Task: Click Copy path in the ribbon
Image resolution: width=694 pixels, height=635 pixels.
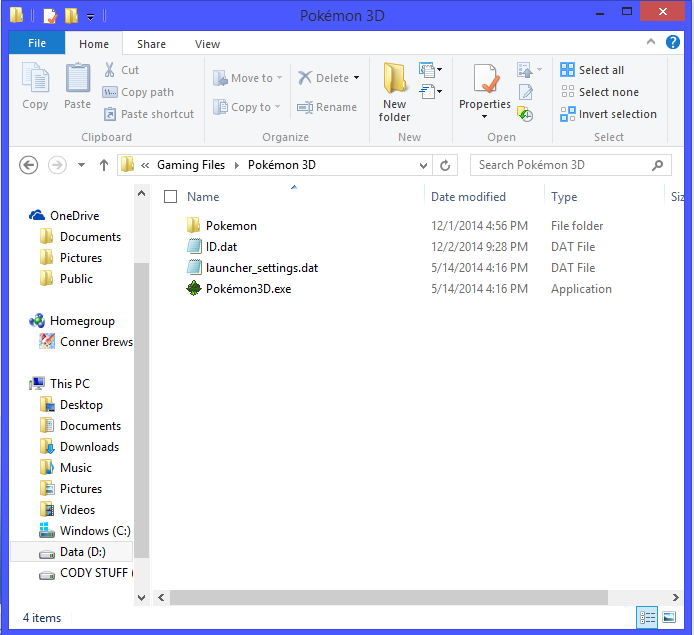Action: 138,92
